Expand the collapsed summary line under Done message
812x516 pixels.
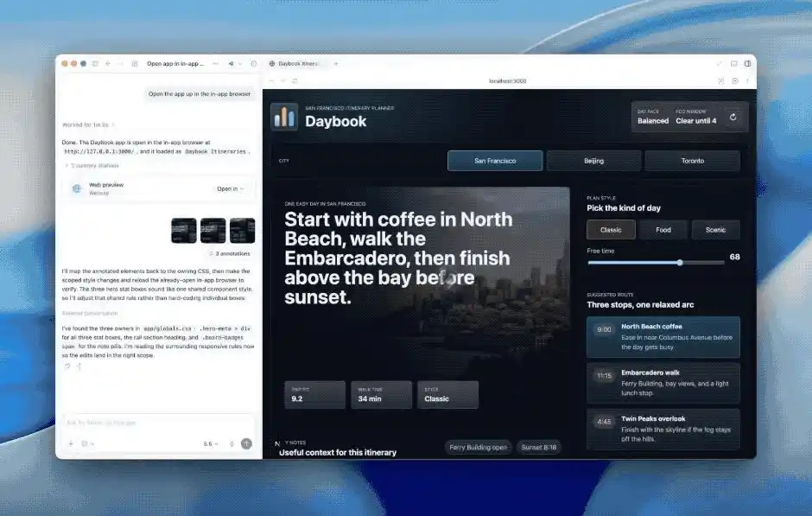tap(92, 165)
